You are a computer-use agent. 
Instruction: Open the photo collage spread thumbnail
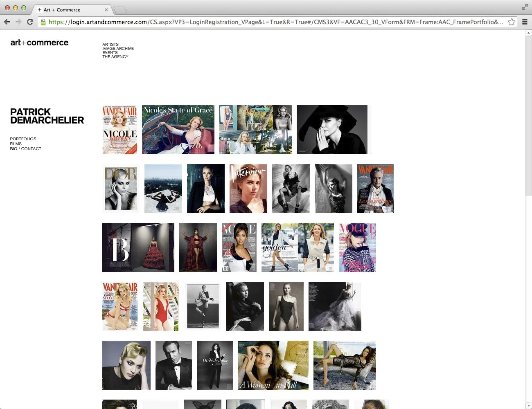coord(255,130)
